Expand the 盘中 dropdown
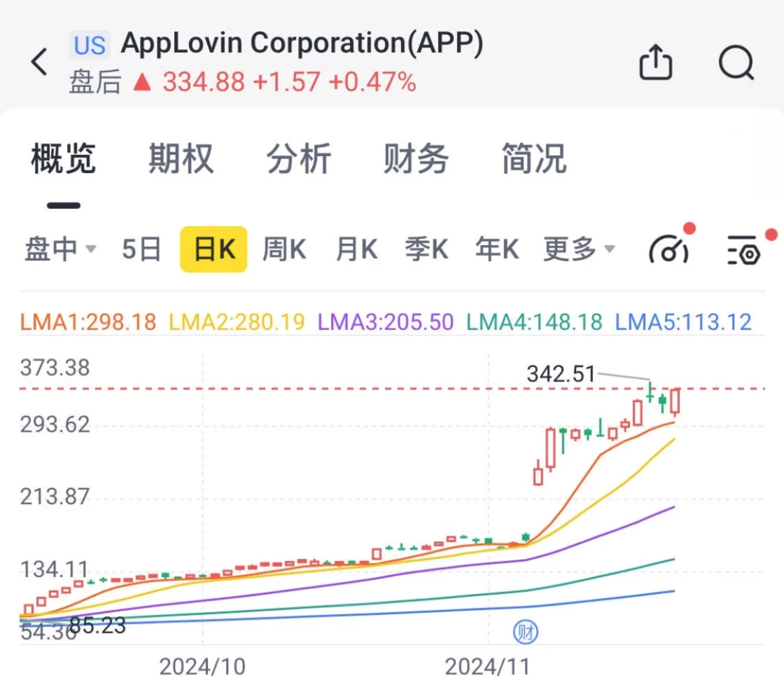The height and width of the screenshot is (685, 784). (60, 249)
